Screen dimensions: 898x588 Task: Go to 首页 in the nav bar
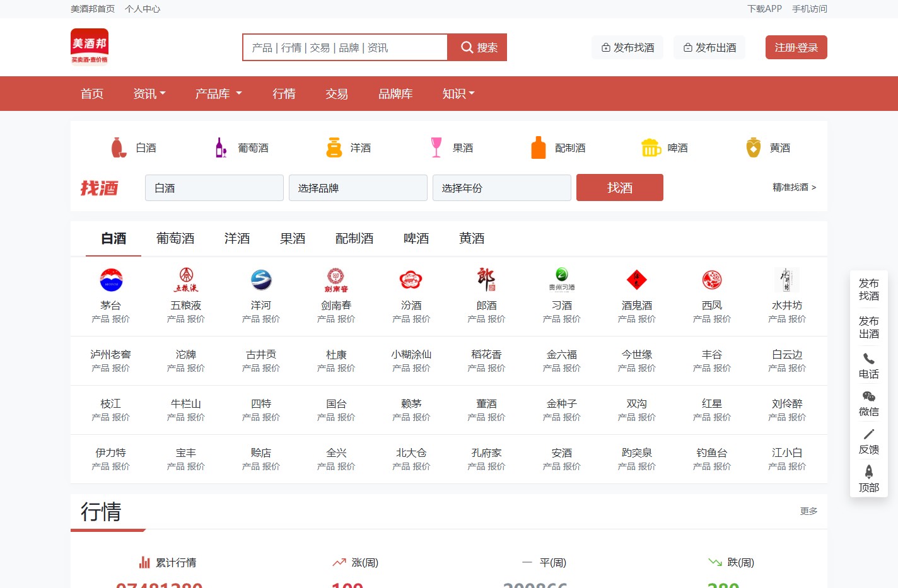92,94
